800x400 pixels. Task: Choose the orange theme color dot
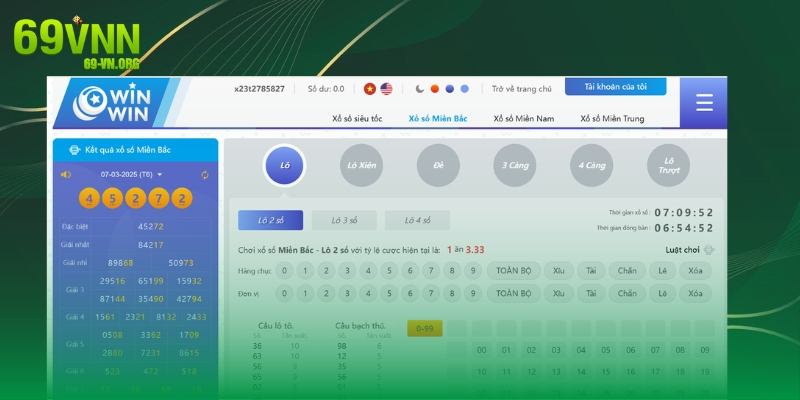[435, 89]
